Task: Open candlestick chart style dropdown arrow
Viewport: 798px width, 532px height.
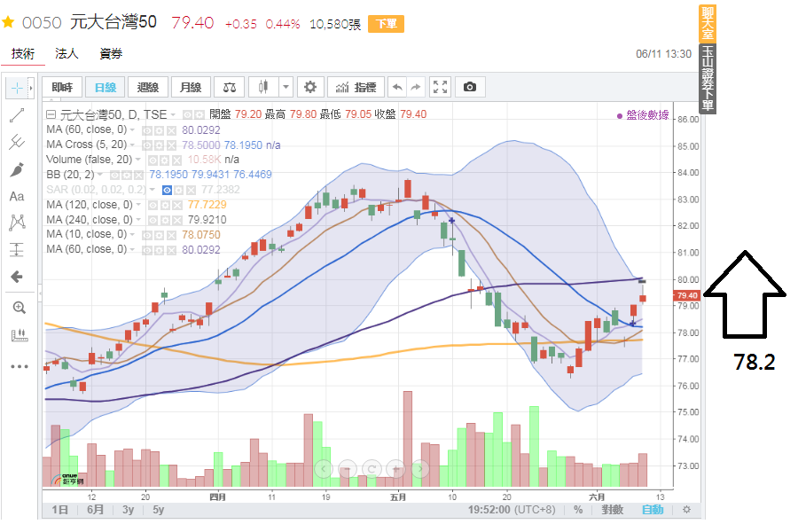Action: 286,87
